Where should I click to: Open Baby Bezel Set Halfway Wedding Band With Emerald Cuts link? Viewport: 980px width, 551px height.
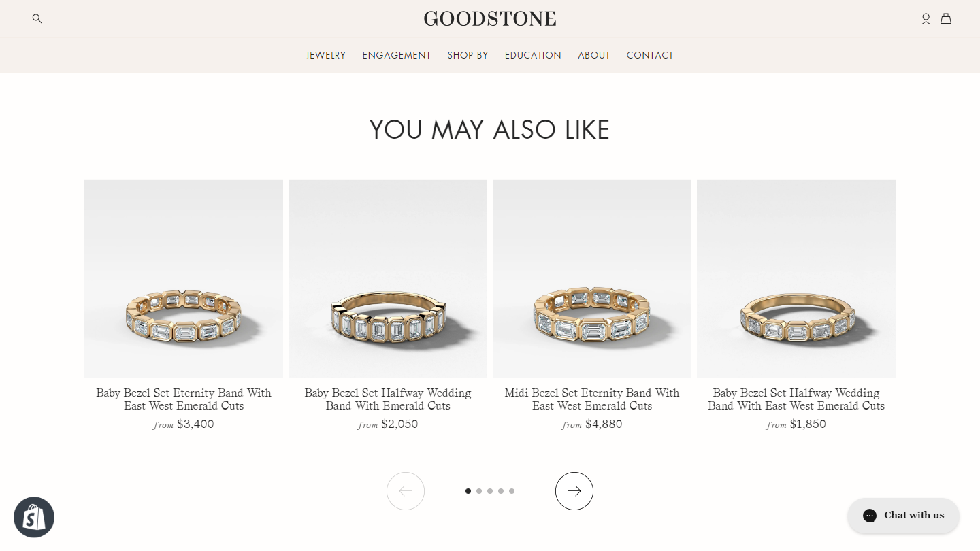tap(388, 399)
